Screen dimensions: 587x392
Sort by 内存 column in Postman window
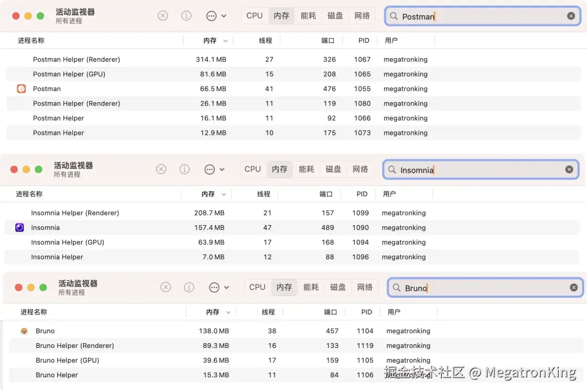coord(210,40)
